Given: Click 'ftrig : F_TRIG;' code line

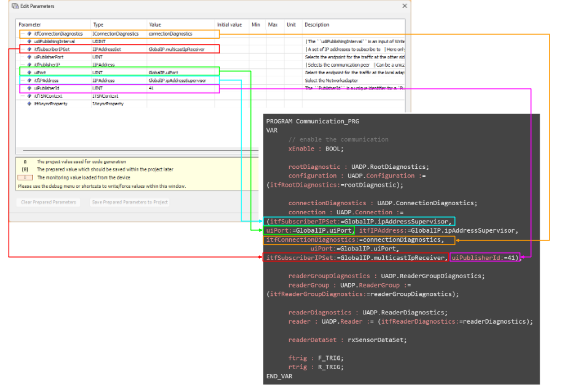Looking at the screenshot, I should coord(316,358).
